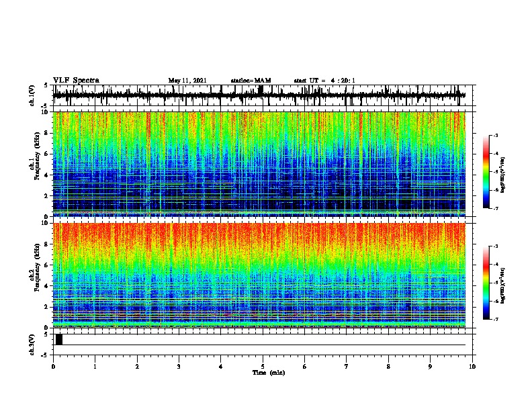Image resolution: width=532 pixels, height=411 pixels.
Task: Click the "5" tick on the time axis
Action: coord(263,367)
